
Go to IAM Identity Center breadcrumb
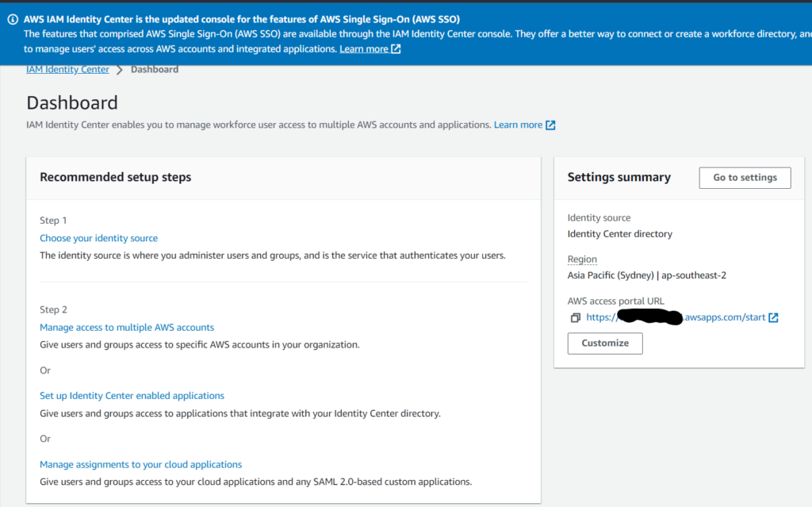point(67,70)
